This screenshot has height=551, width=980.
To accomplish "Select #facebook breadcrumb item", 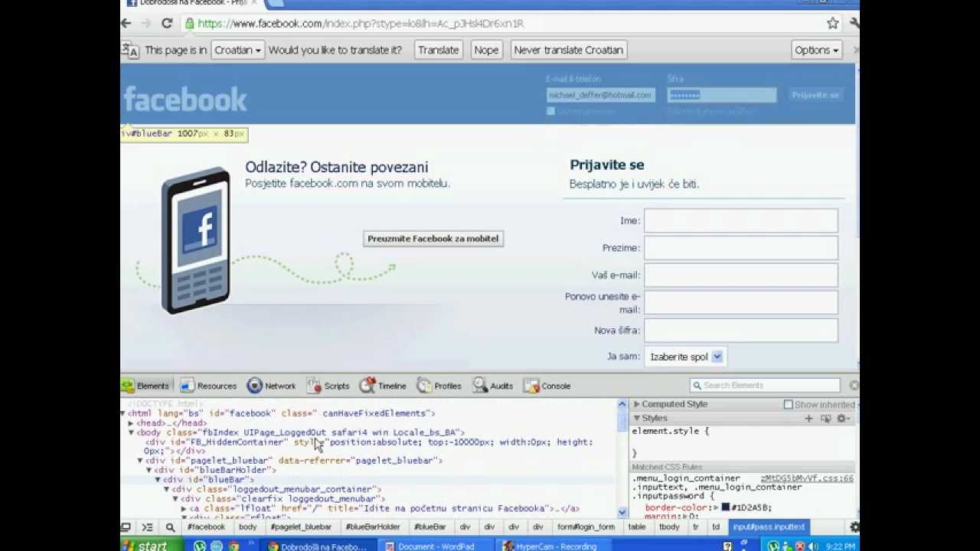I will tap(206, 527).
